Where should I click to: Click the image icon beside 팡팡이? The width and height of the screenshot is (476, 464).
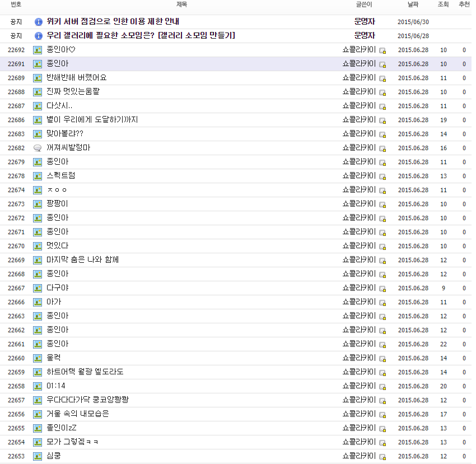pos(38,204)
